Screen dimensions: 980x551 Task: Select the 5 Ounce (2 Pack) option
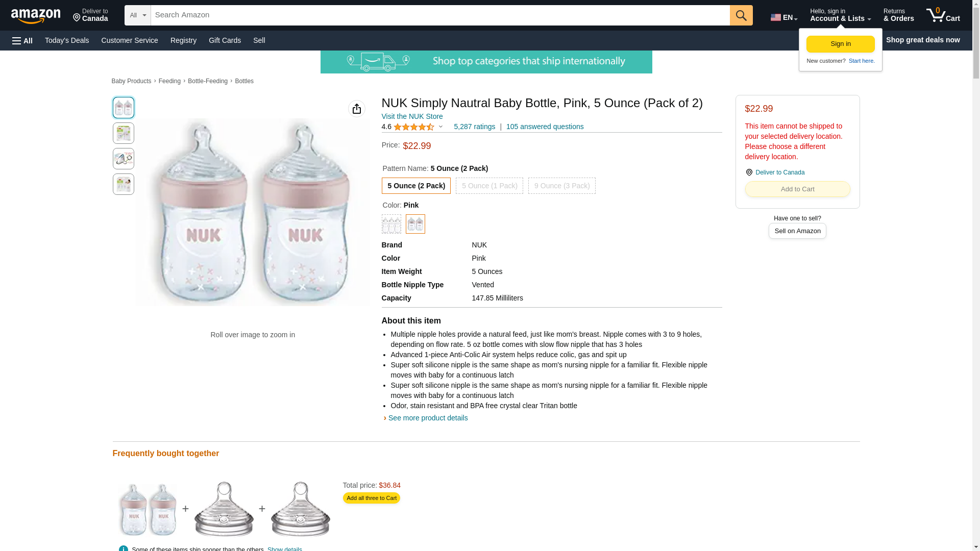[416, 186]
